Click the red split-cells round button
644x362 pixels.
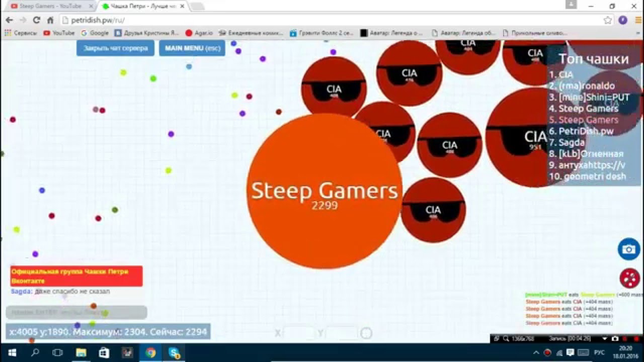[x=629, y=278]
